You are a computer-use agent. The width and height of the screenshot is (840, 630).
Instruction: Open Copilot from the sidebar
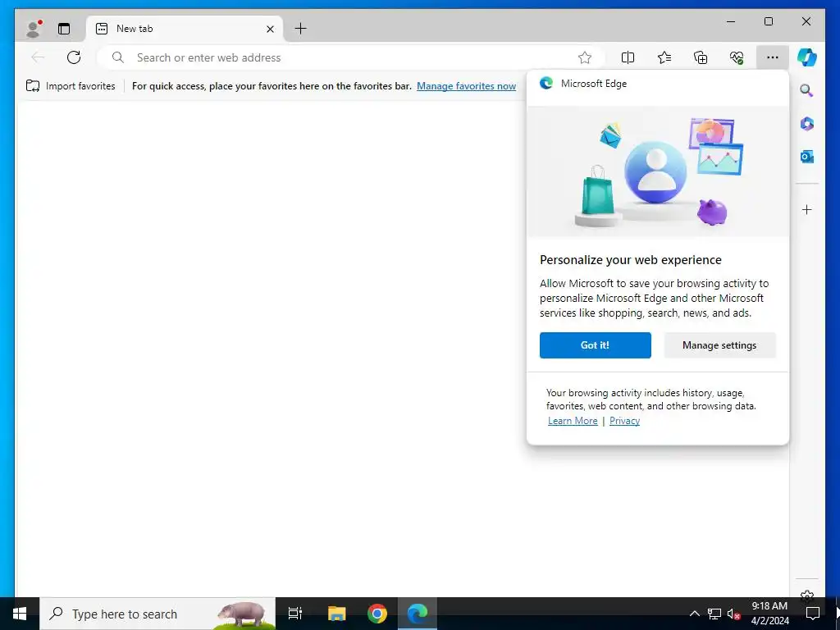807,57
